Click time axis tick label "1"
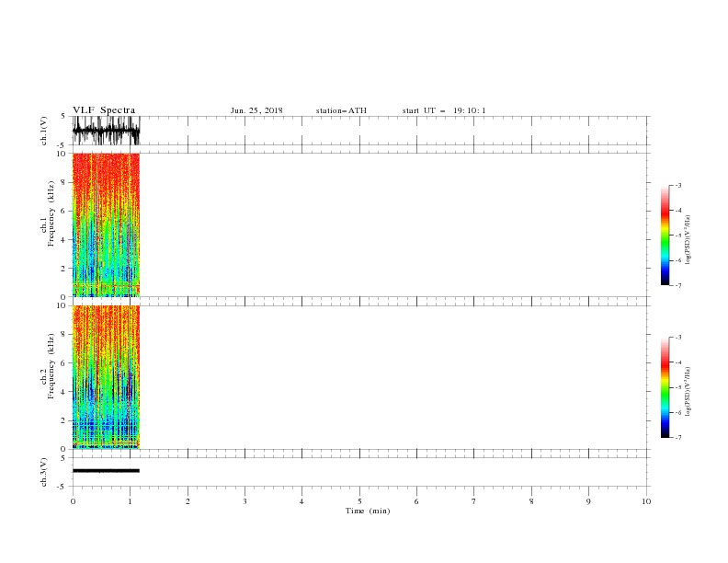The height and width of the screenshot is (563, 728). [x=130, y=501]
